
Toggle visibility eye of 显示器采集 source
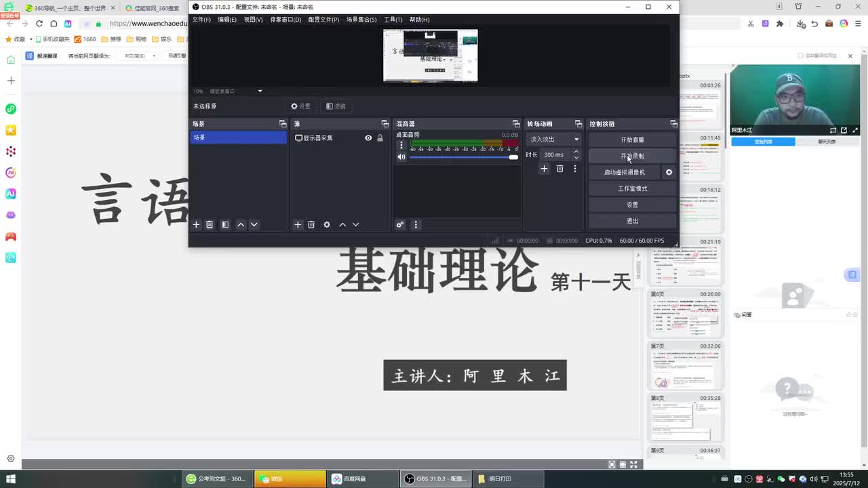[x=368, y=138]
